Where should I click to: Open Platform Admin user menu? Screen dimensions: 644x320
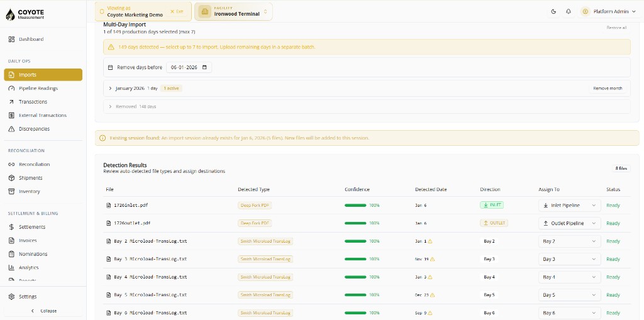(x=609, y=11)
